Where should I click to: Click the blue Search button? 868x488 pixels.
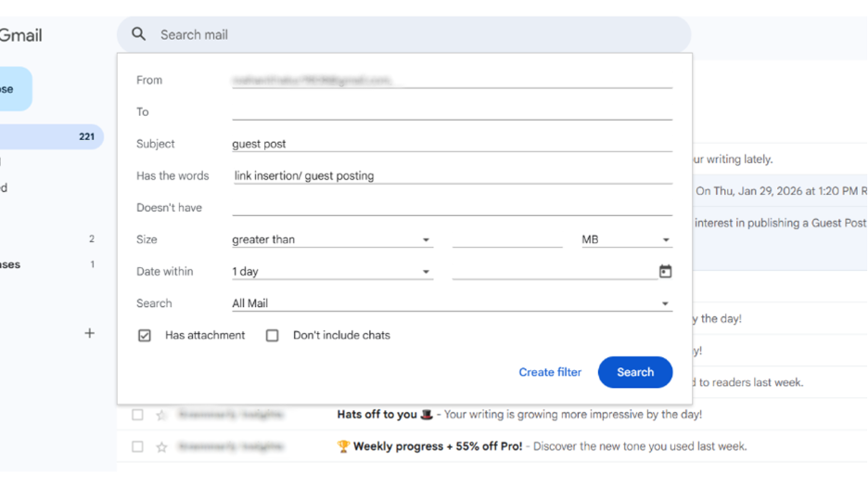(635, 372)
